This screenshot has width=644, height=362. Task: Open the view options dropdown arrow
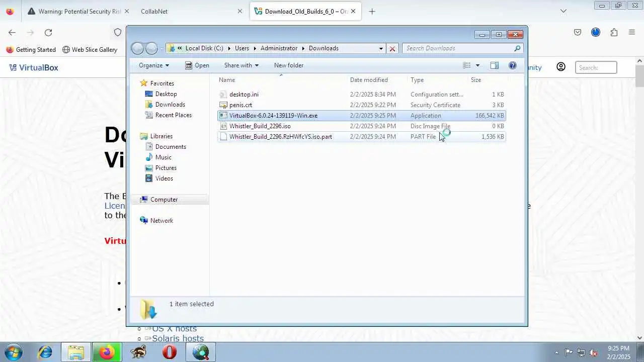coord(477,65)
